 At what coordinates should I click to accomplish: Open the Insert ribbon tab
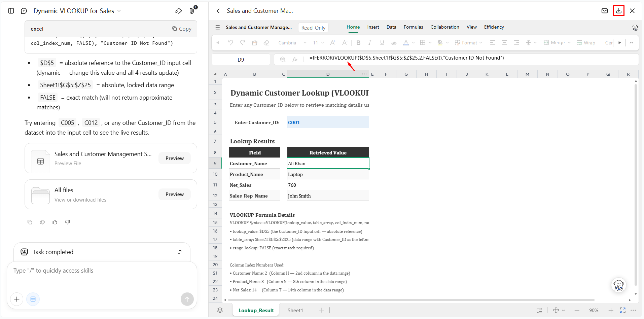[373, 27]
